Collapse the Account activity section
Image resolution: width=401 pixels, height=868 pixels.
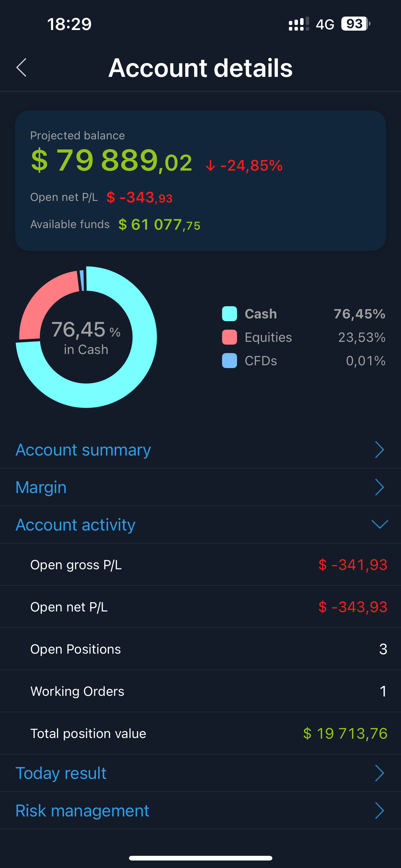click(379, 524)
